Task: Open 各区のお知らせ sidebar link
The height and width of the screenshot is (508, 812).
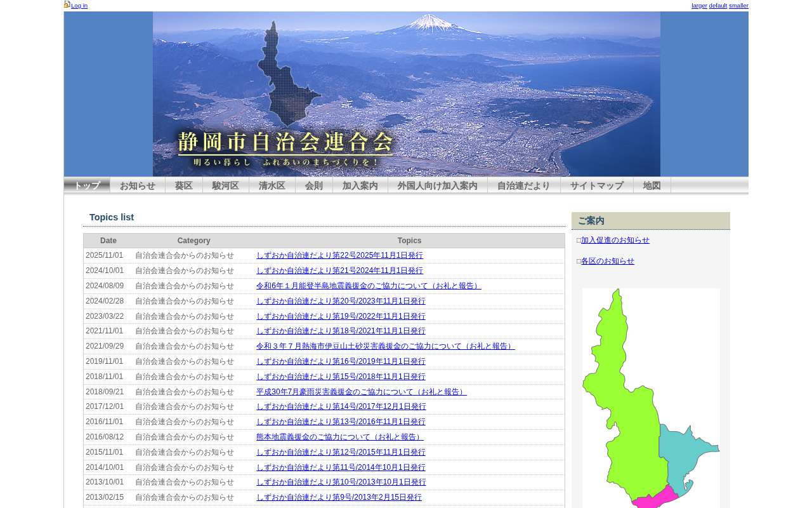Action: tap(608, 261)
